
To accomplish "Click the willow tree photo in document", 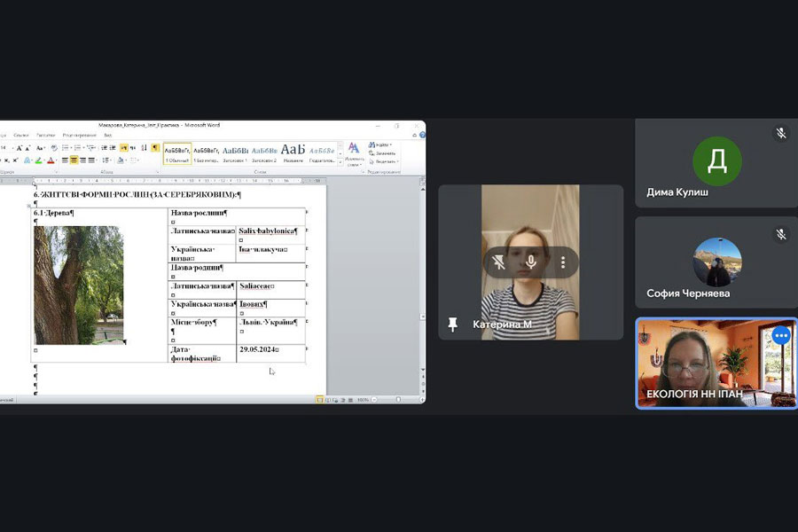I will (x=79, y=285).
